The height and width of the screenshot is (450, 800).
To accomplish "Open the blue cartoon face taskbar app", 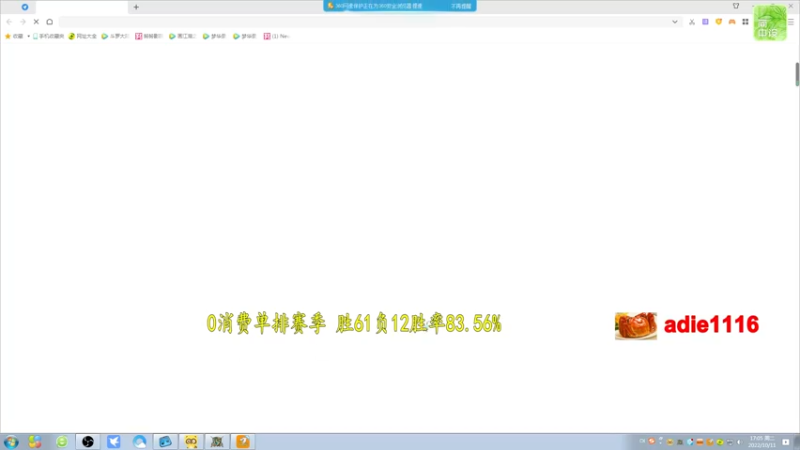I will click(165, 442).
